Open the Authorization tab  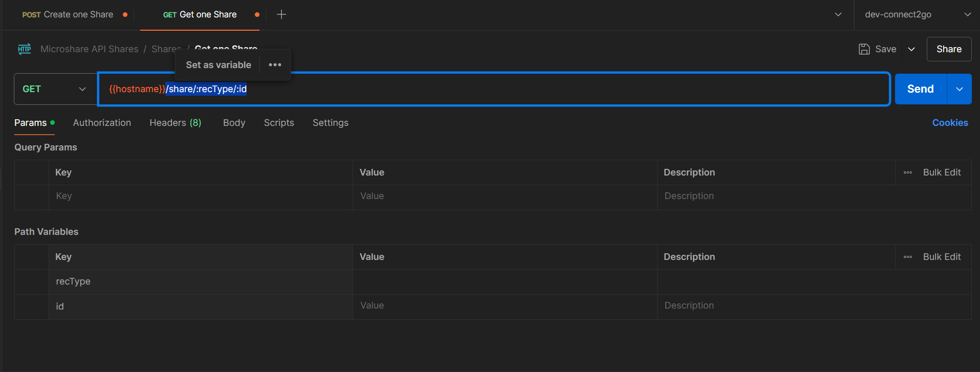(x=102, y=123)
